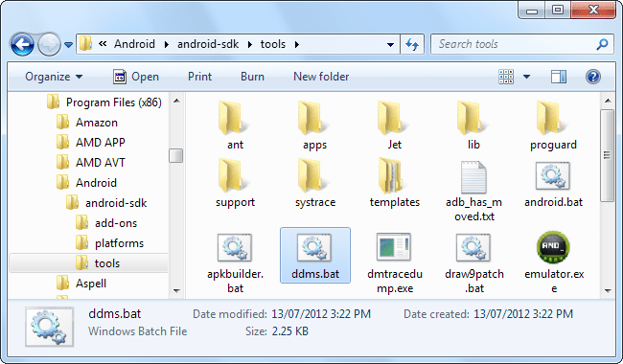623x364 pixels.
Task: Open the proguard folder
Action: tap(553, 125)
